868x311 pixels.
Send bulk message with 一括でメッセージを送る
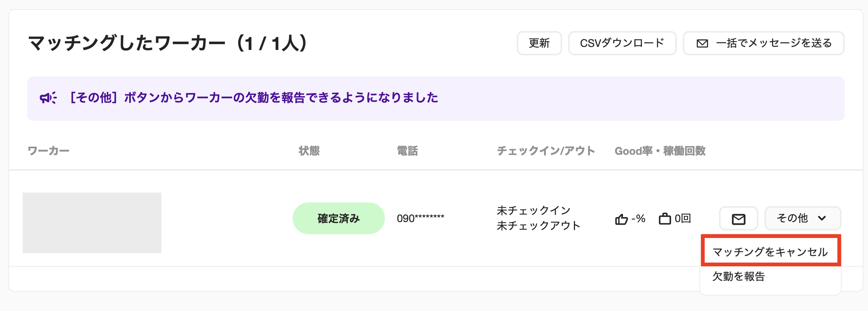click(x=763, y=43)
